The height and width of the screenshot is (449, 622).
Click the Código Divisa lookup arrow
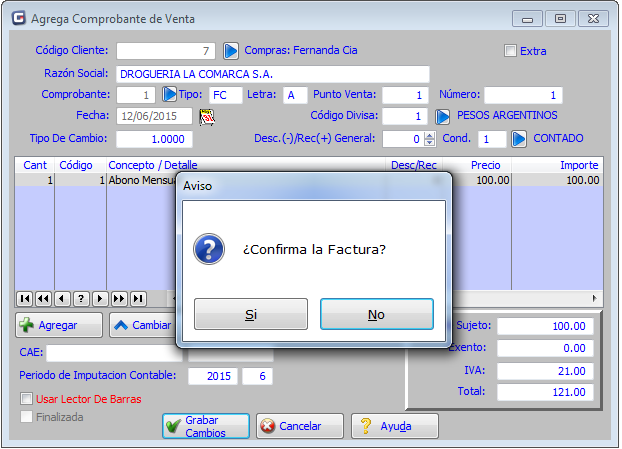442,116
